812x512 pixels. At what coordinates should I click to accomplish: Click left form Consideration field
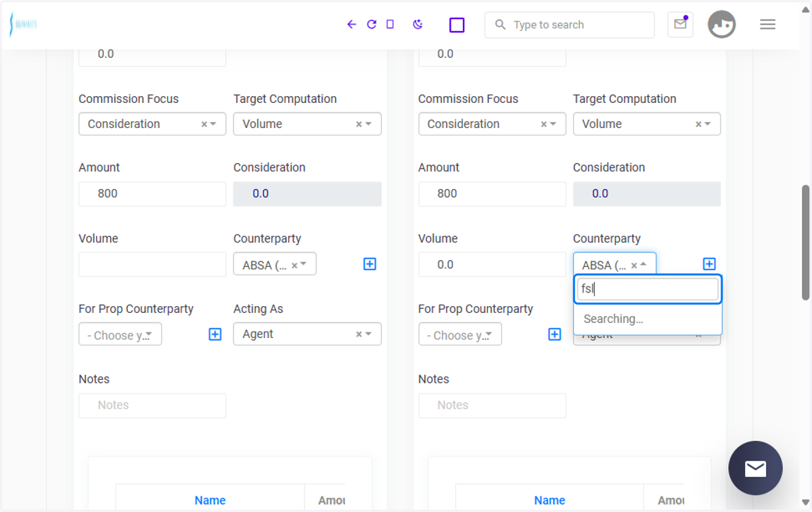(307, 194)
